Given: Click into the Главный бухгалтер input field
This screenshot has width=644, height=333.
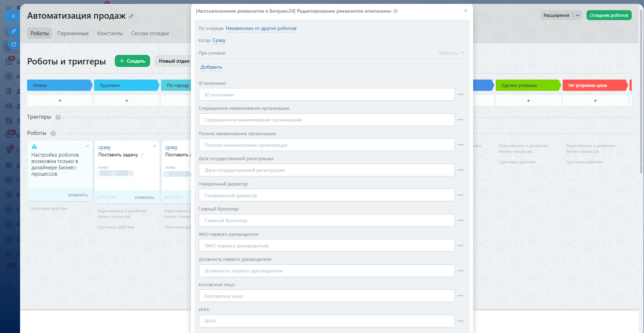Looking at the screenshot, I should (326, 221).
